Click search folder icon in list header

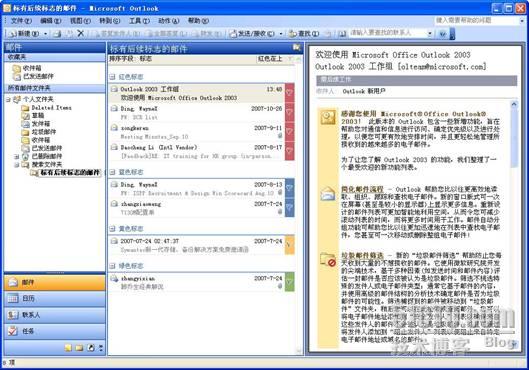pyautogui.click(x=296, y=48)
